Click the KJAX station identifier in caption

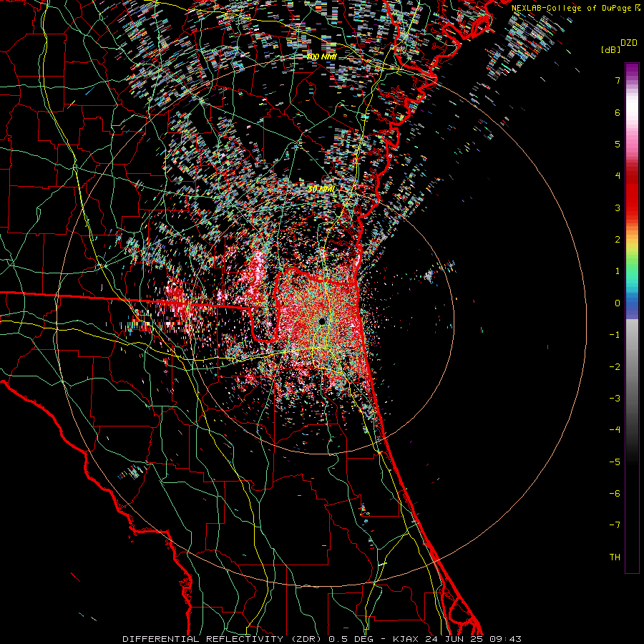coord(406,639)
